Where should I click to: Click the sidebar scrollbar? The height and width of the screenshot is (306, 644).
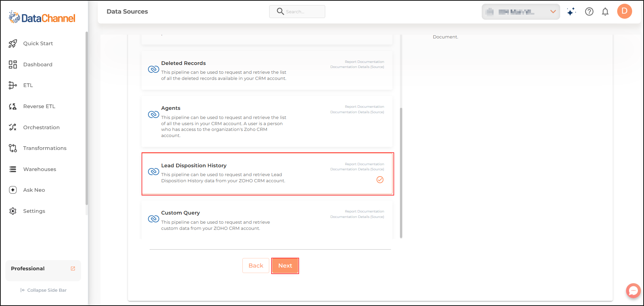[x=87, y=118]
